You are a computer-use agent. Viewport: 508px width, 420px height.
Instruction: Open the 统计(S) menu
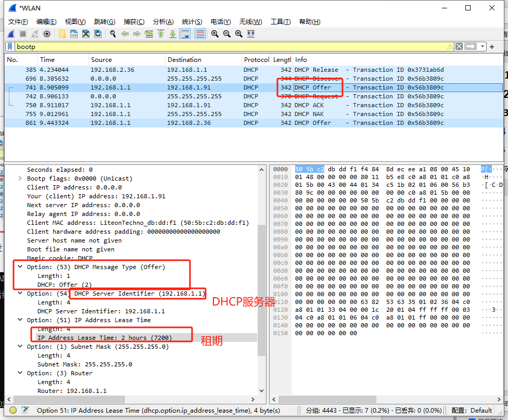tap(192, 21)
